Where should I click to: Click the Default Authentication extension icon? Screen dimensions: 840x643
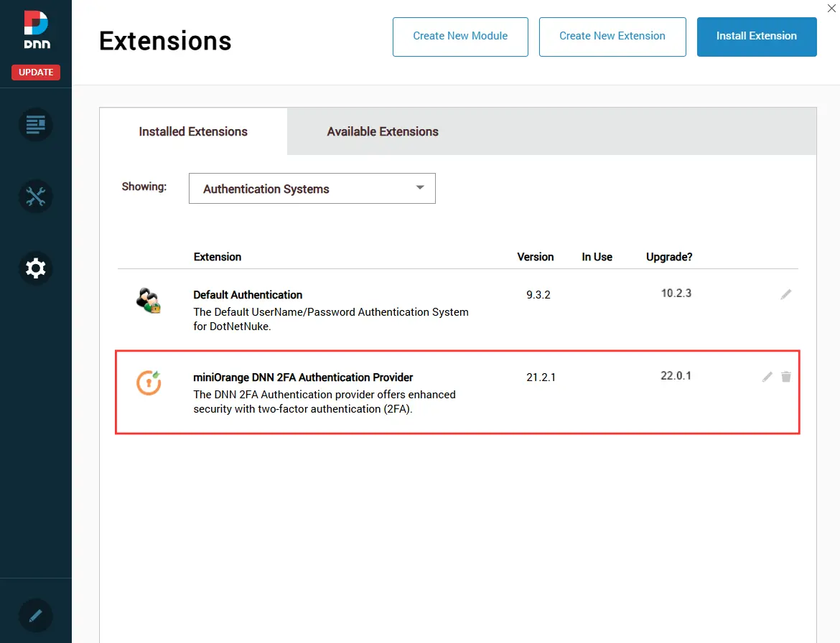click(x=149, y=301)
